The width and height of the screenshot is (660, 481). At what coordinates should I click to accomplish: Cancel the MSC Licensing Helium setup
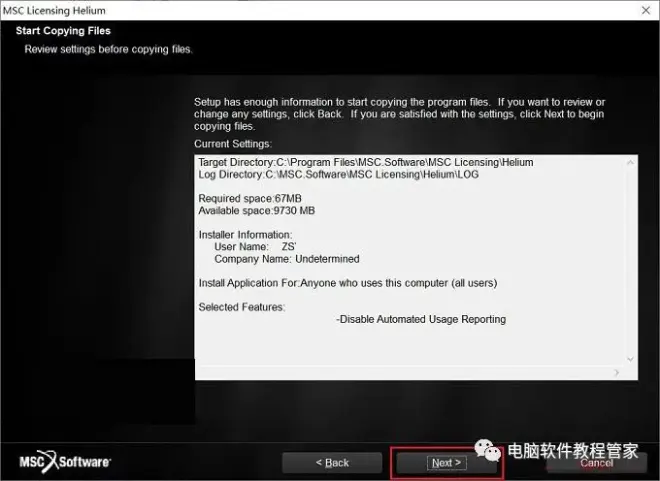pyautogui.click(x=596, y=463)
